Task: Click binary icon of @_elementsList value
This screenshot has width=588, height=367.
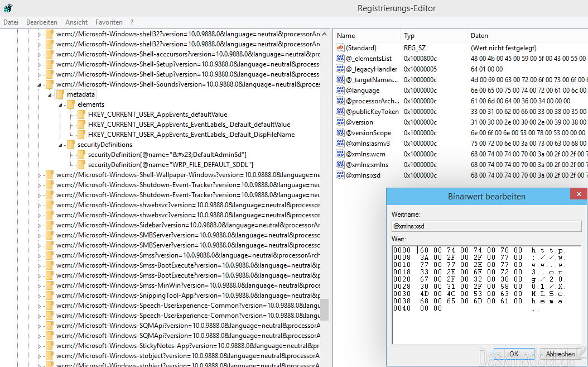Action: 340,58
